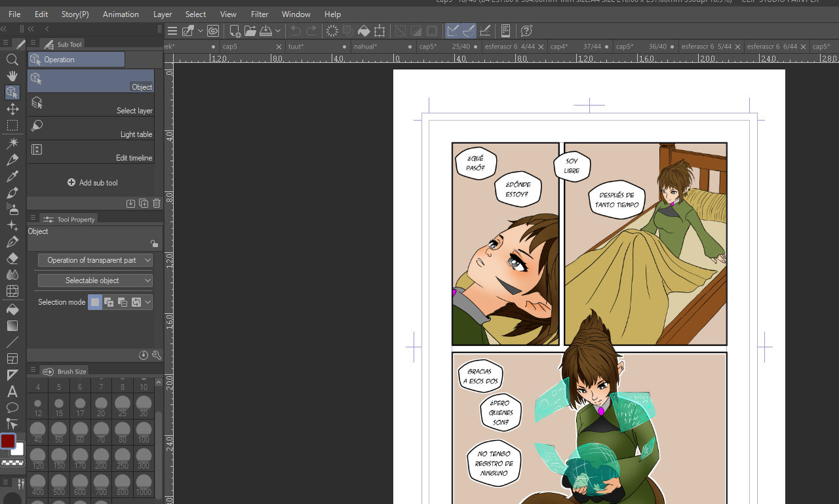This screenshot has width=839, height=504.
Task: Click the Redo arrow icon
Action: pyautogui.click(x=311, y=31)
